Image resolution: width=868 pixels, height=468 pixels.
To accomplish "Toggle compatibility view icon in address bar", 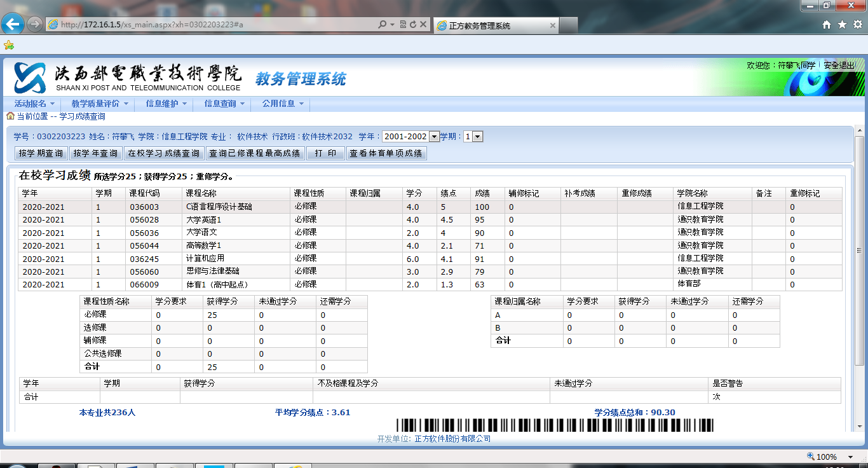I will tap(403, 25).
